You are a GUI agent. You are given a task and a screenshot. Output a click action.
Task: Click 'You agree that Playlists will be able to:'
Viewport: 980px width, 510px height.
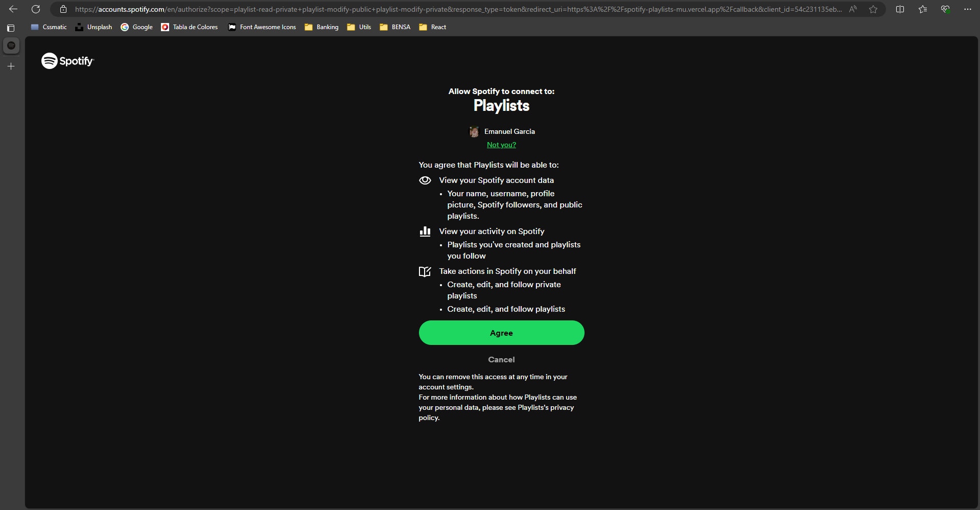click(x=488, y=165)
